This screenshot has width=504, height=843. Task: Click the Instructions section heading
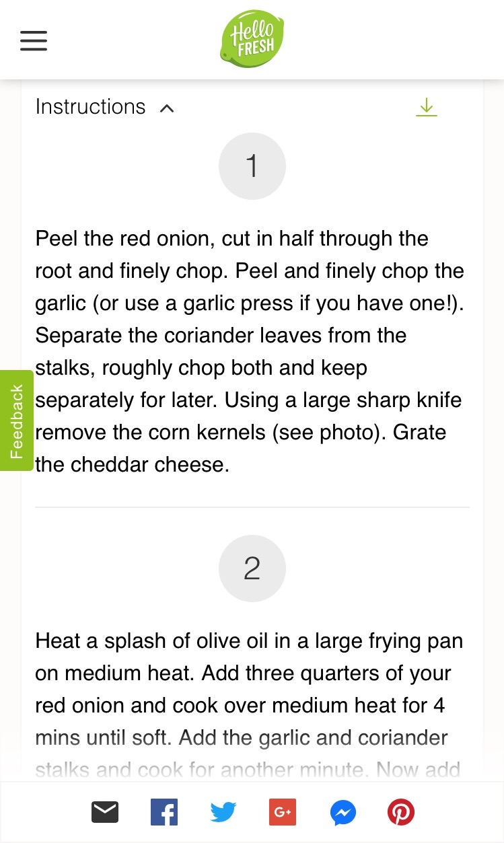(90, 107)
